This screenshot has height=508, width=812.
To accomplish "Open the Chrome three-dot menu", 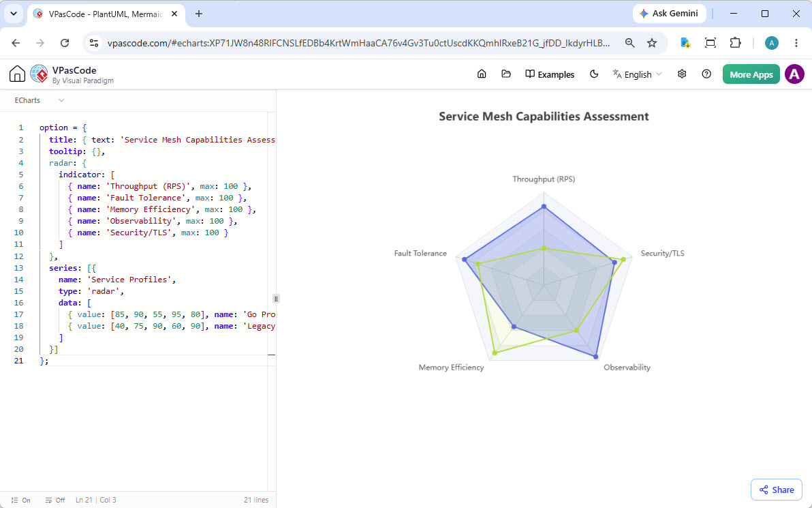I will tap(796, 43).
